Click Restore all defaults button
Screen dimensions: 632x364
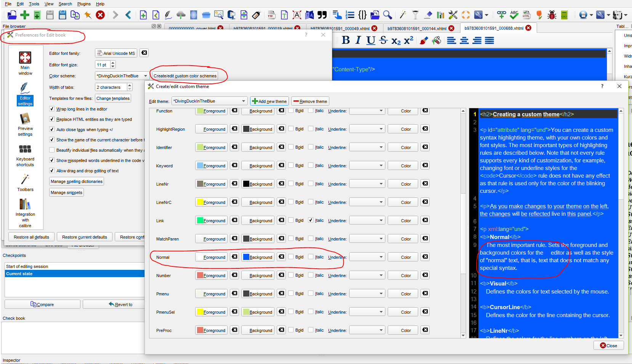point(31,237)
